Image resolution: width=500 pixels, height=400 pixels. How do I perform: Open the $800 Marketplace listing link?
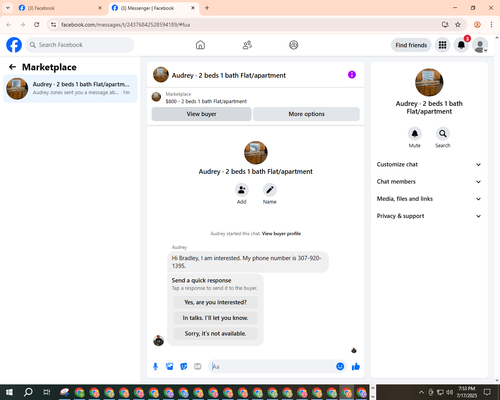[206, 101]
